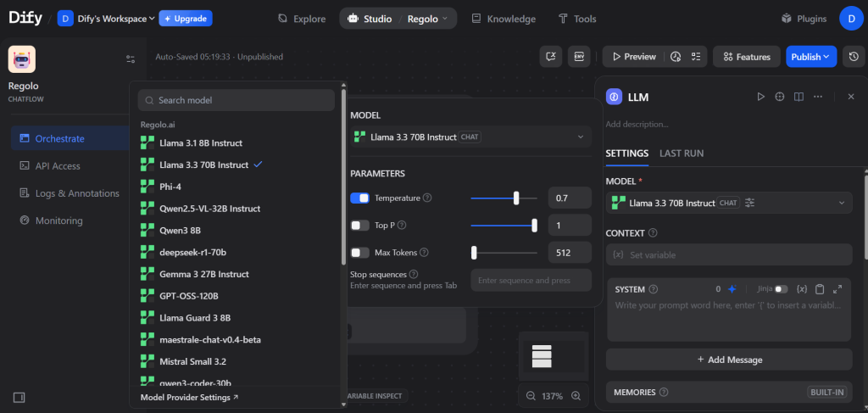Open the ENV environment variables icon
Image resolution: width=868 pixels, height=413 pixels.
580,57
